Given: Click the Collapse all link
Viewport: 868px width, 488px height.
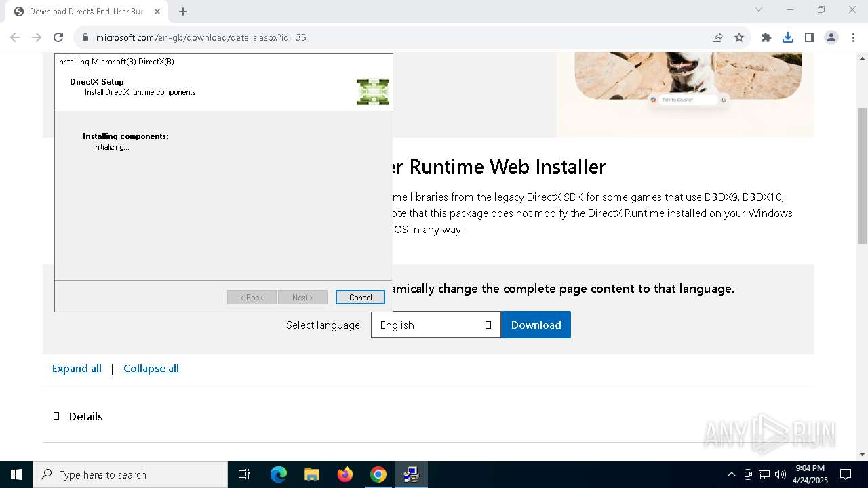Looking at the screenshot, I should coord(151,368).
